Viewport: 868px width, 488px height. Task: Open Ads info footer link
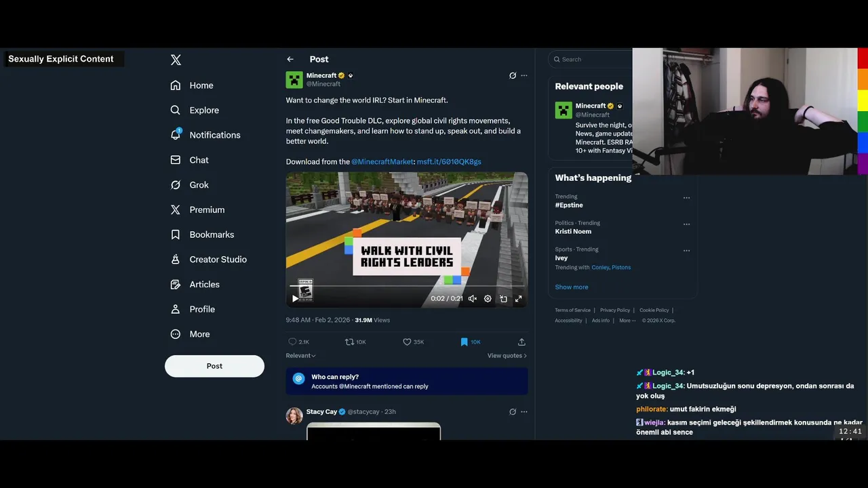click(x=600, y=321)
